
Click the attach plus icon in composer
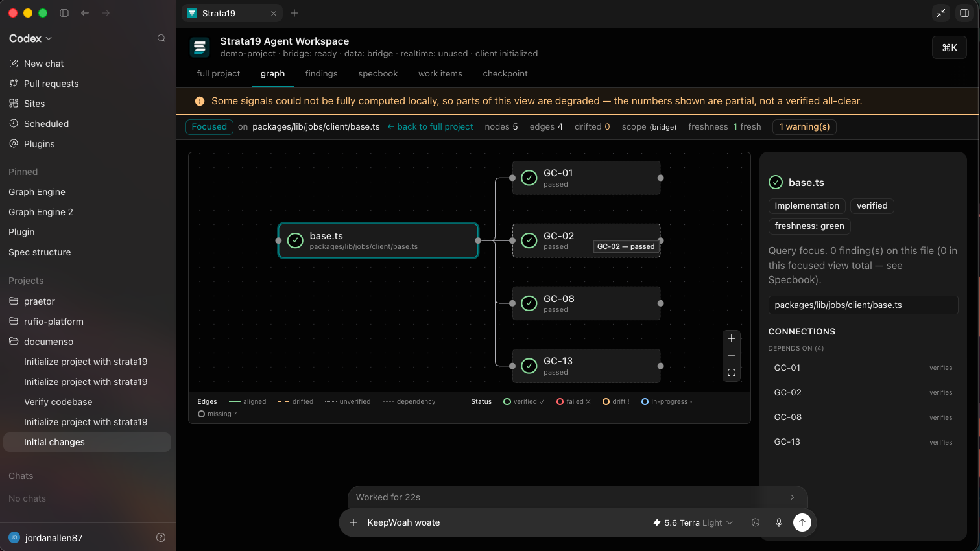tap(353, 522)
